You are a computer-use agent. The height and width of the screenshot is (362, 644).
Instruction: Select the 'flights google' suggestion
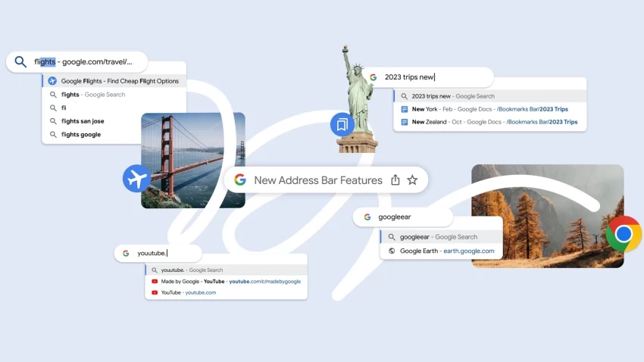(91, 134)
